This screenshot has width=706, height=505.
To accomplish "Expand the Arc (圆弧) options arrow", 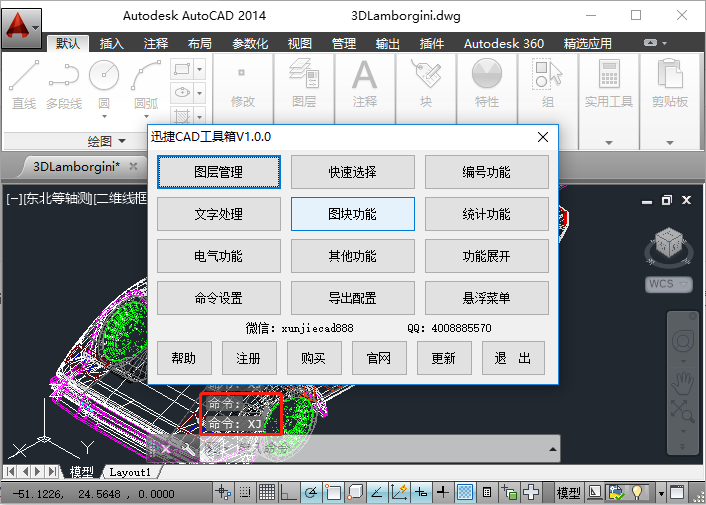I will coord(146,117).
